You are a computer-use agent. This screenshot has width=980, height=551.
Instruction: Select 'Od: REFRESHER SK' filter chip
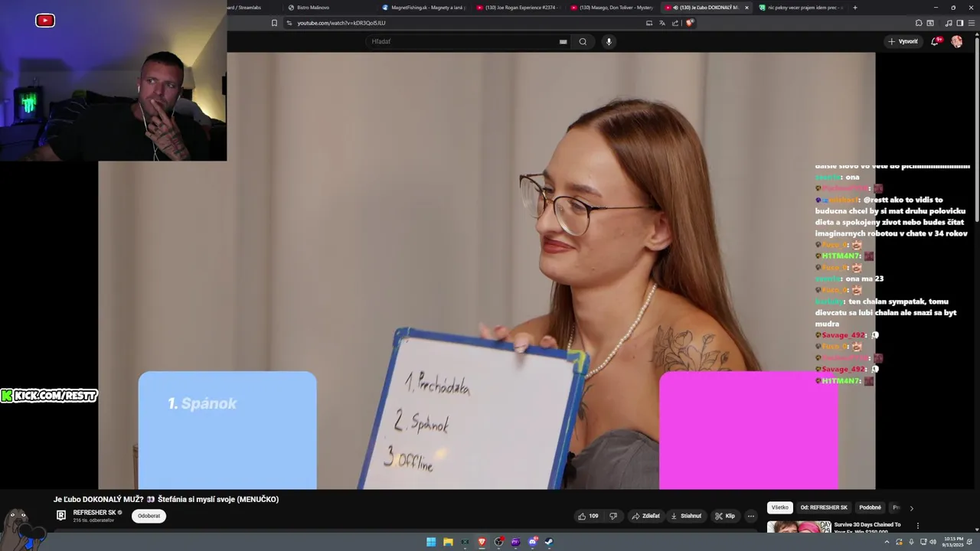pos(824,507)
